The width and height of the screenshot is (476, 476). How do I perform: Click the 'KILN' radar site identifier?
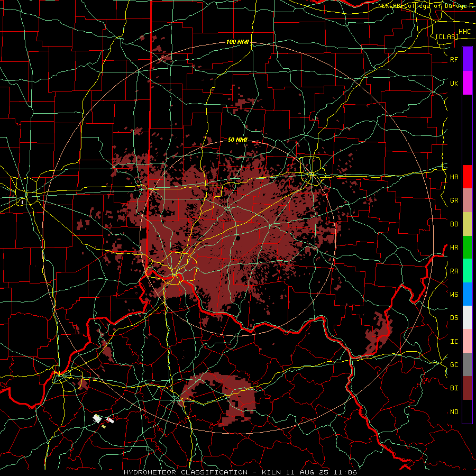pos(272,472)
